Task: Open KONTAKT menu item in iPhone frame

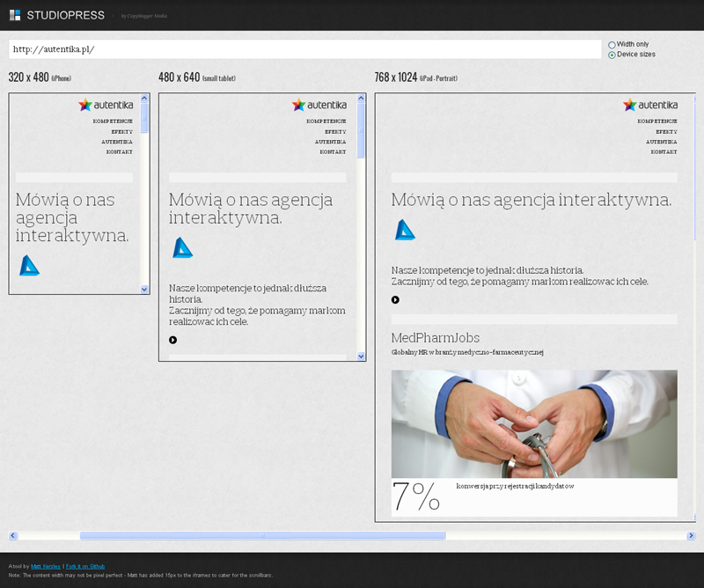Action: pos(120,151)
